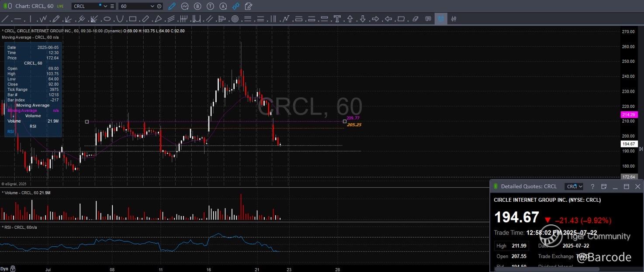644x272 pixels.
Task: Click the screen annotation icon beside eraser
Action: (428, 19)
